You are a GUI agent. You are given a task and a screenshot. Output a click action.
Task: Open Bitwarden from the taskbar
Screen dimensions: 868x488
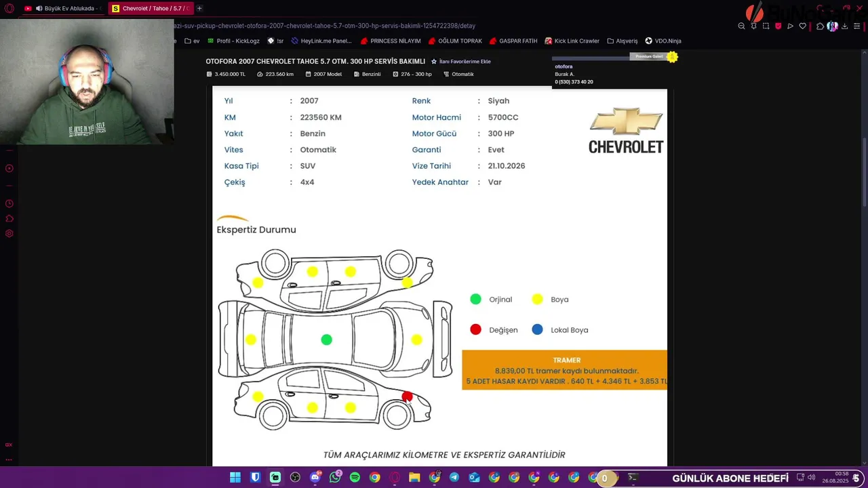255,478
